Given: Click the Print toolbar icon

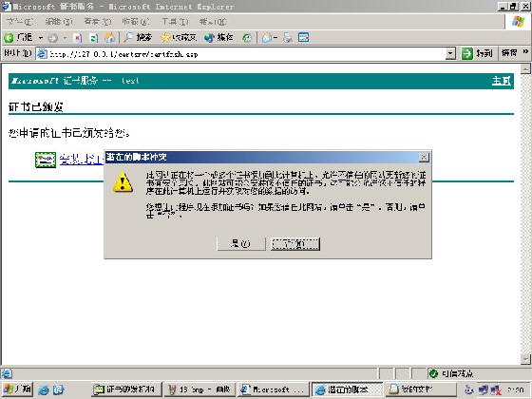Looking at the screenshot, I should [x=288, y=38].
